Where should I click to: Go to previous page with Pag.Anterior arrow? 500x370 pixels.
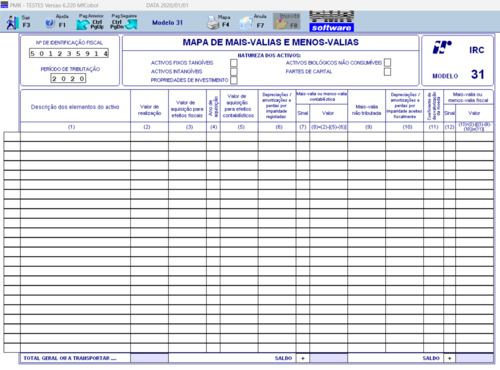point(83,24)
